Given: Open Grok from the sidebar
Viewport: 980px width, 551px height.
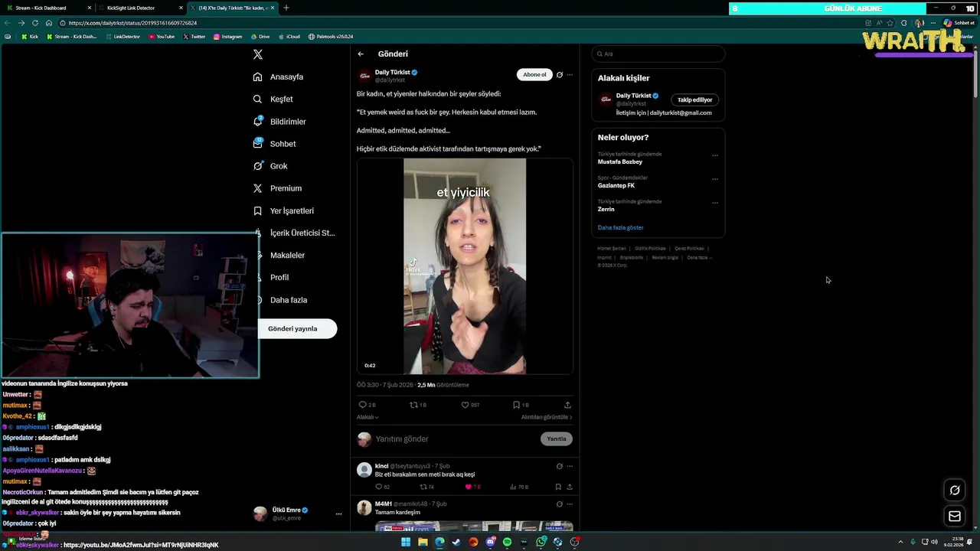Looking at the screenshot, I should (270, 166).
